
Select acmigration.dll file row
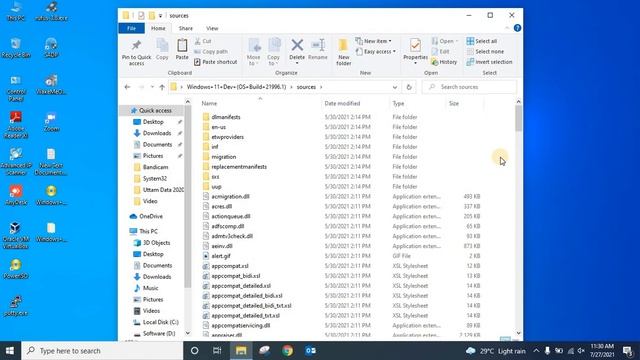pyautogui.click(x=341, y=196)
